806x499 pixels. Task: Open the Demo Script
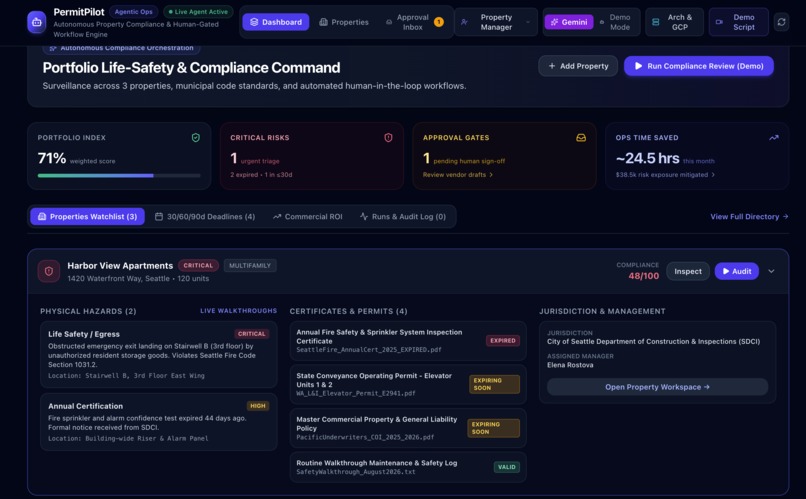(739, 22)
